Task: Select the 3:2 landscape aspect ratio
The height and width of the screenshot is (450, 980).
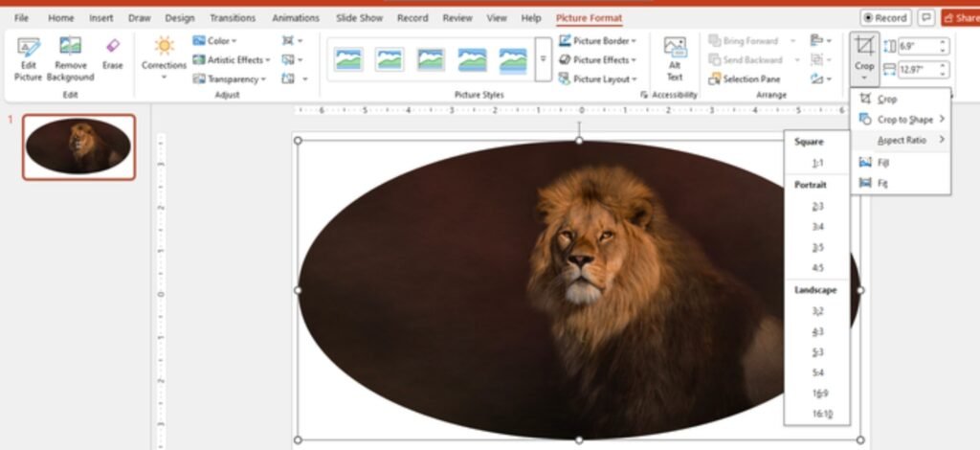Action: [817, 311]
